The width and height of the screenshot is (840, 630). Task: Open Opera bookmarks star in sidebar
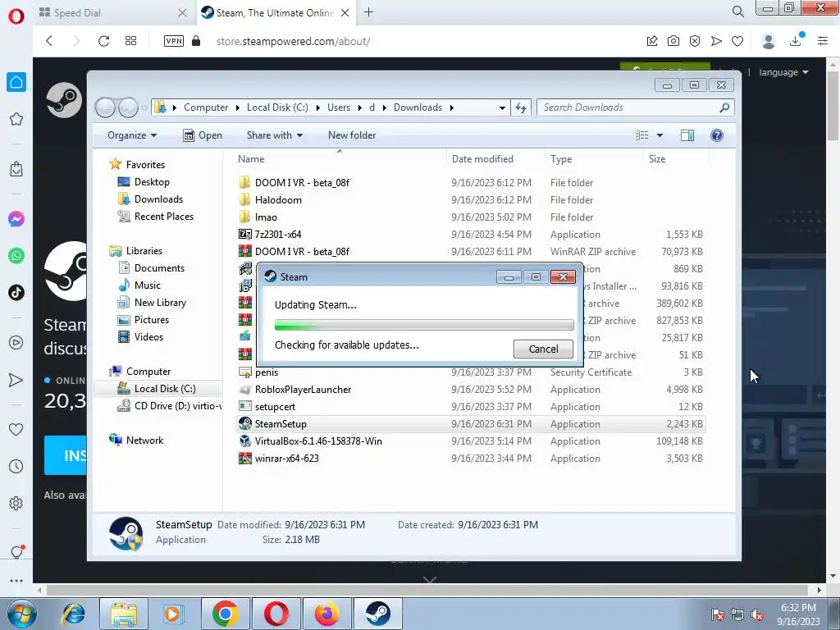coord(16,119)
